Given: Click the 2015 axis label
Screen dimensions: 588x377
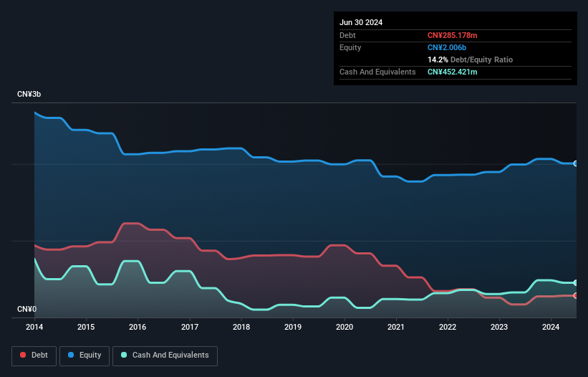Looking at the screenshot, I should coord(86,327).
